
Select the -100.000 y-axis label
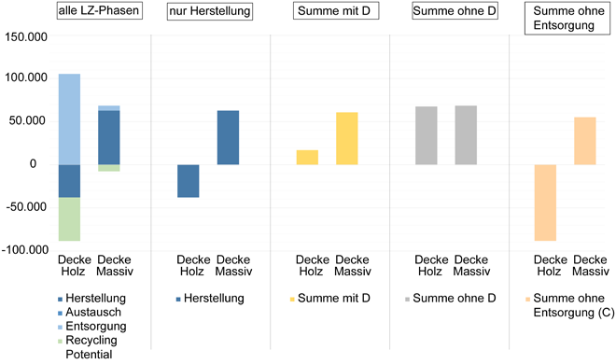click(25, 250)
